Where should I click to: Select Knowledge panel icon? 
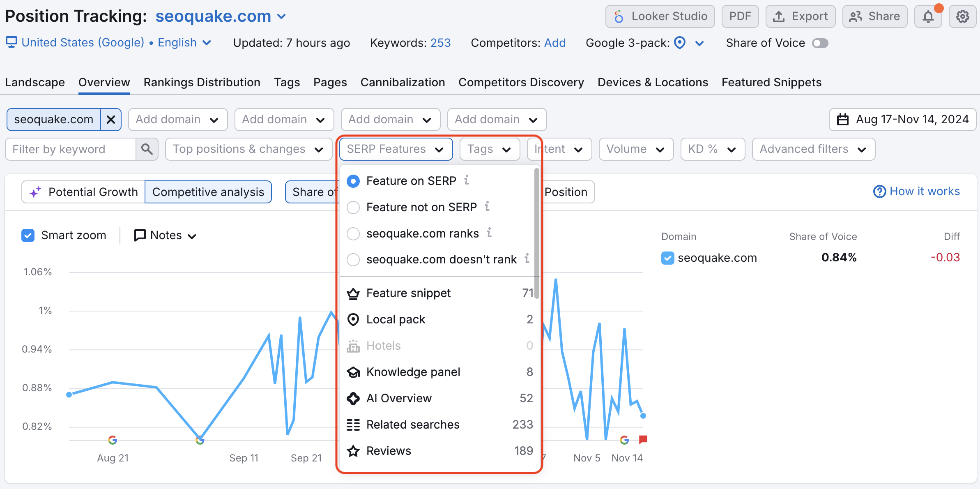[x=353, y=372]
